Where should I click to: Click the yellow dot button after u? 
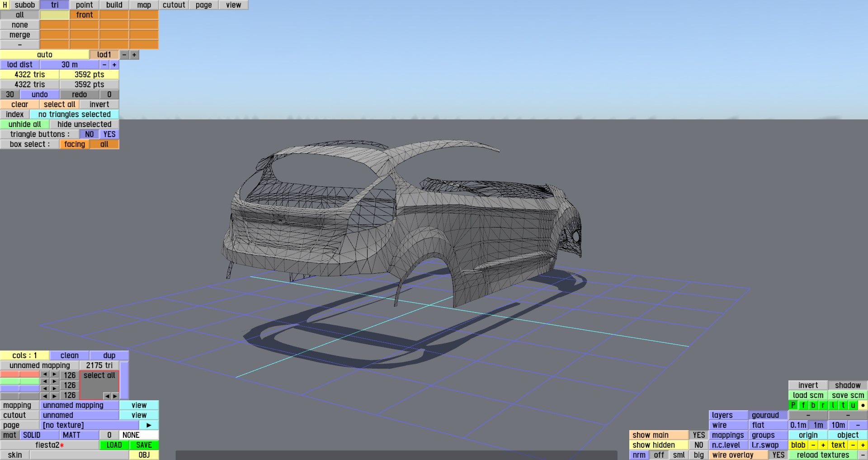click(863, 405)
